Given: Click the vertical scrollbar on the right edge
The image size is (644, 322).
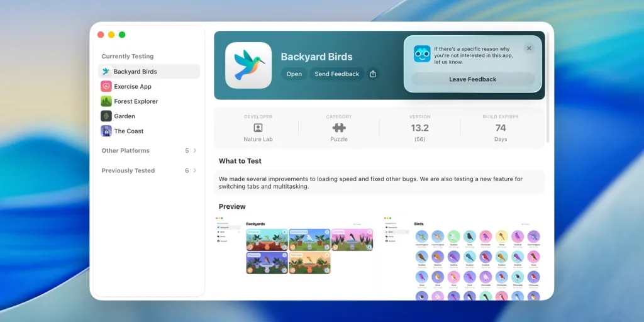Looking at the screenshot, I should tap(548, 88).
